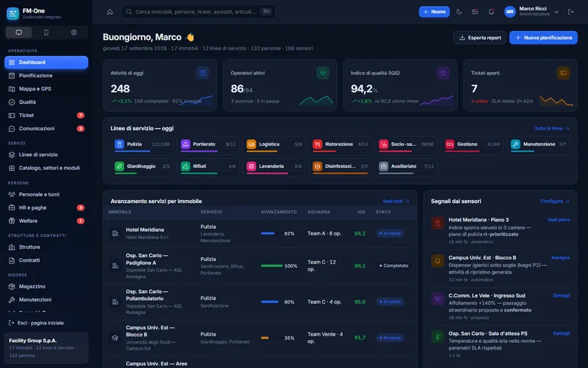Click Campus Blocco B 35% progress bar
588x368 pixels.
tap(271, 338)
